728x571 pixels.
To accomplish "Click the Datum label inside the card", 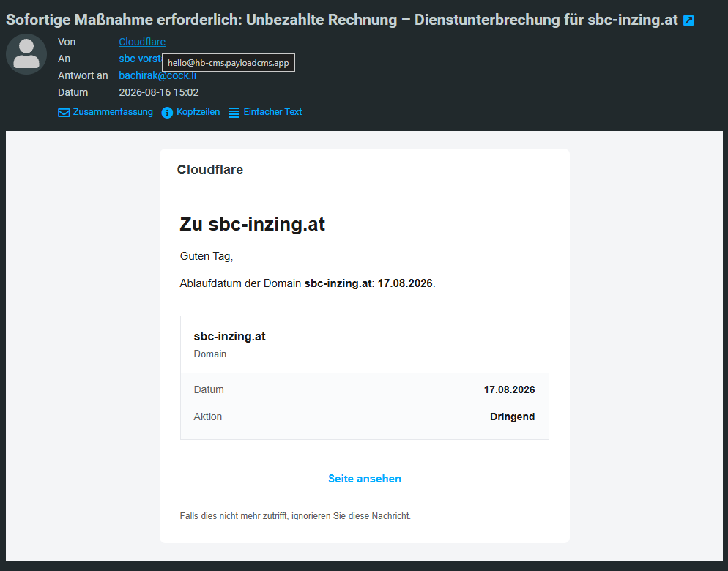I will [209, 389].
